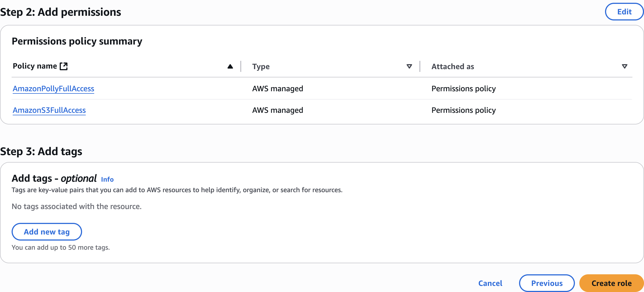Click the divider between Type and Attached as columns

click(x=420, y=66)
